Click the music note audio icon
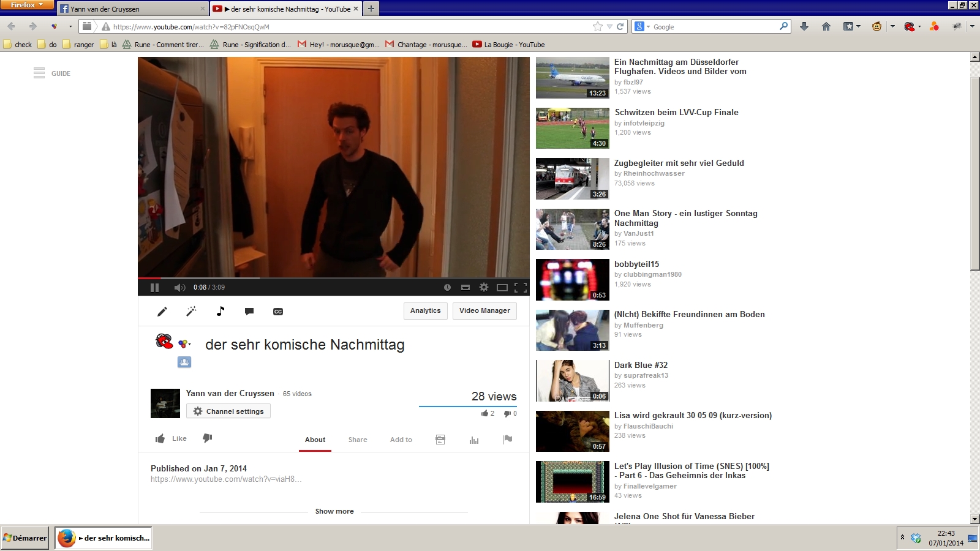The image size is (980, 551). tap(221, 311)
